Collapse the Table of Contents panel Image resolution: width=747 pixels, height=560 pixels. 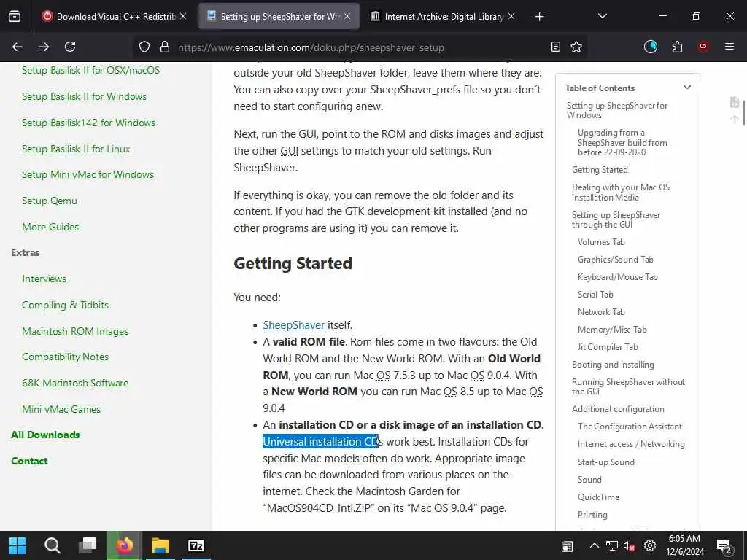[687, 87]
